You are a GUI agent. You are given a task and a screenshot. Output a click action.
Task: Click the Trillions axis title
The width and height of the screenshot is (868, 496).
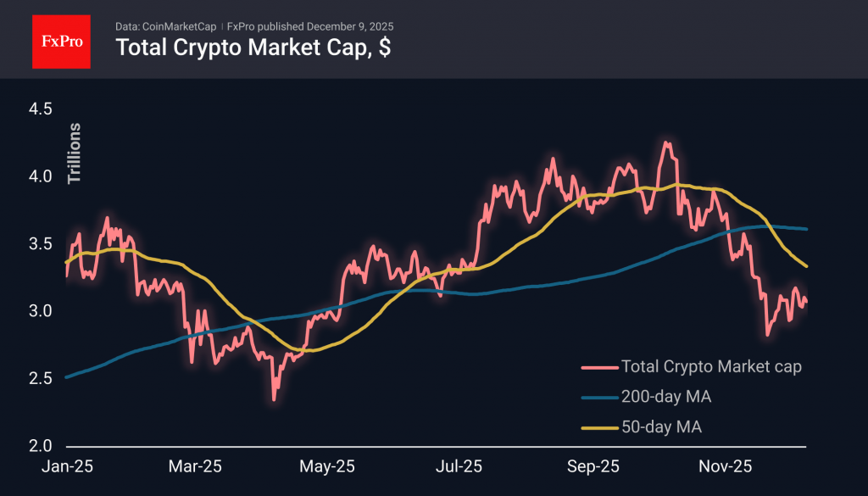(75, 153)
